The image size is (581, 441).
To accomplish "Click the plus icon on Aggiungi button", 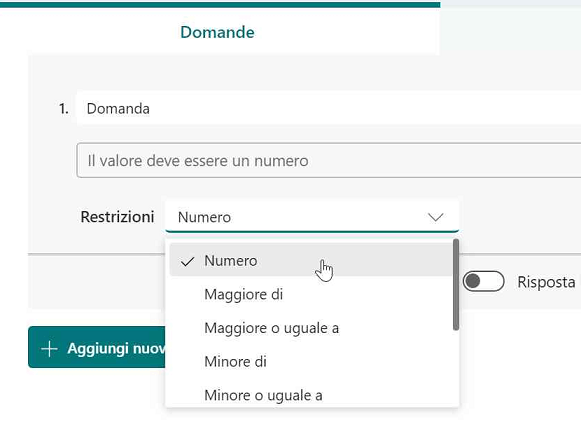I will point(49,349).
